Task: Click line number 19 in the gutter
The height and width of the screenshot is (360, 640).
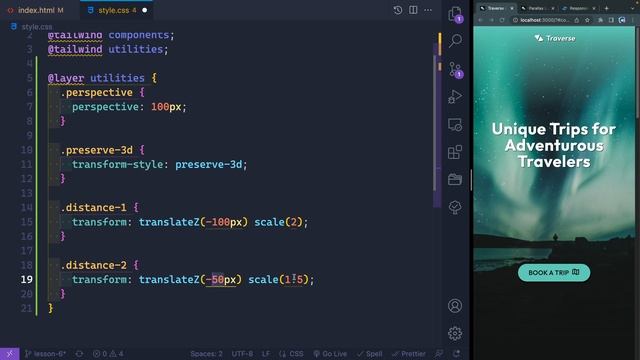Action: pyautogui.click(x=27, y=280)
